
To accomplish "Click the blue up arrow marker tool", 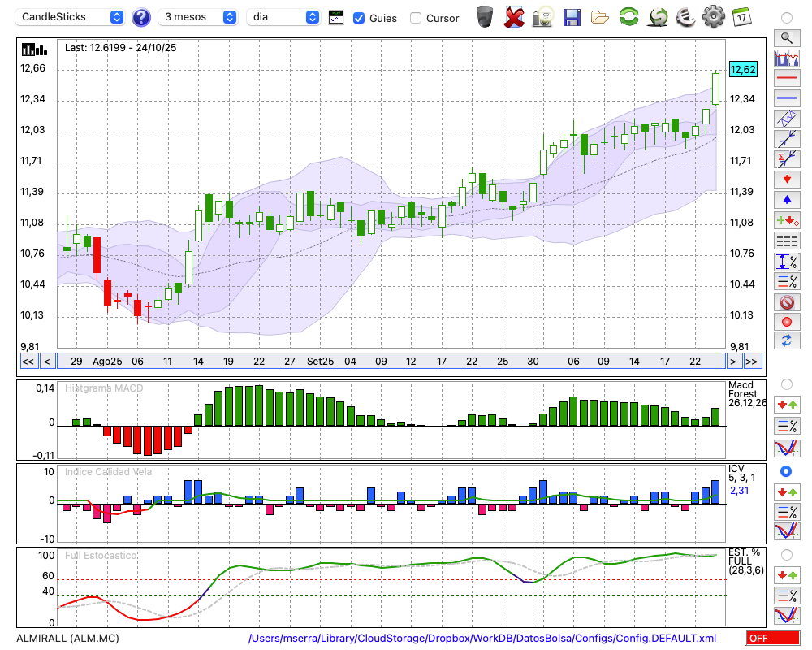I will (787, 200).
